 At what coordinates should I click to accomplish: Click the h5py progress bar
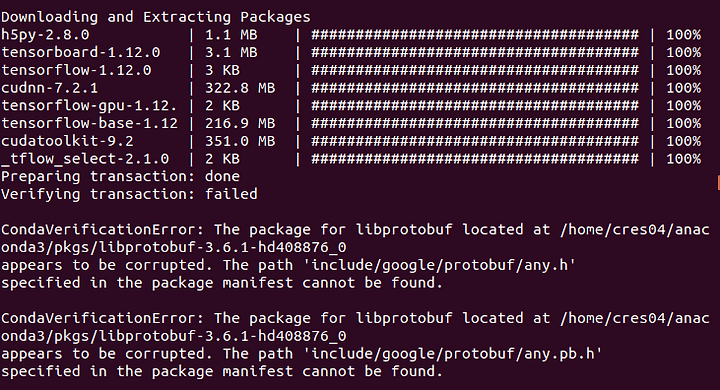click(475, 35)
